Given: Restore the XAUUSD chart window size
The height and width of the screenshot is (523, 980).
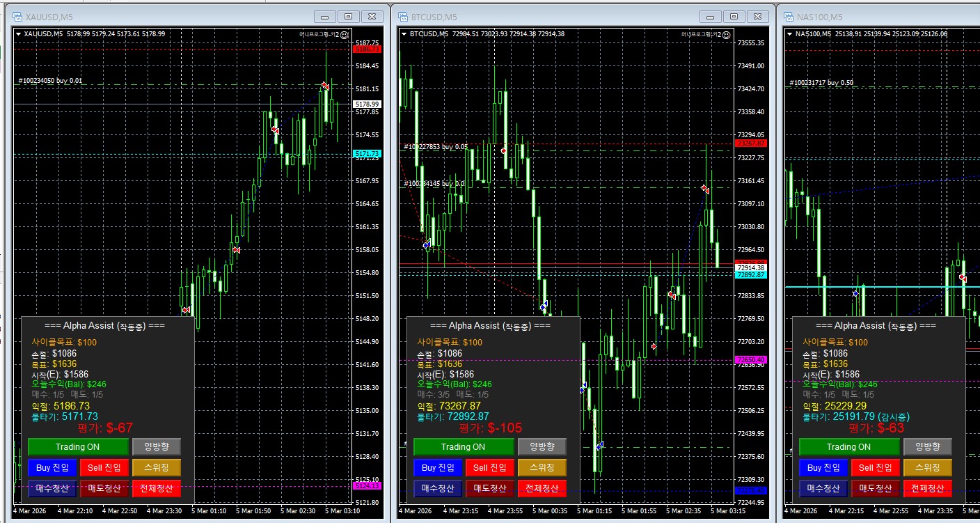Looking at the screenshot, I should point(349,17).
